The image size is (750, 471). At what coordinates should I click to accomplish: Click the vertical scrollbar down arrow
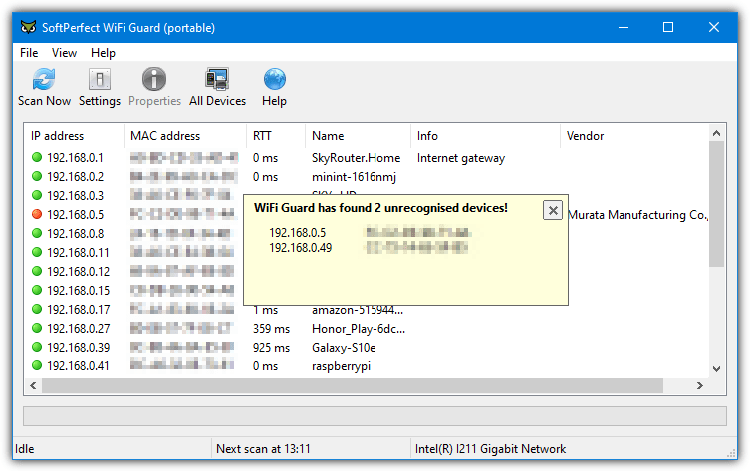coord(716,369)
